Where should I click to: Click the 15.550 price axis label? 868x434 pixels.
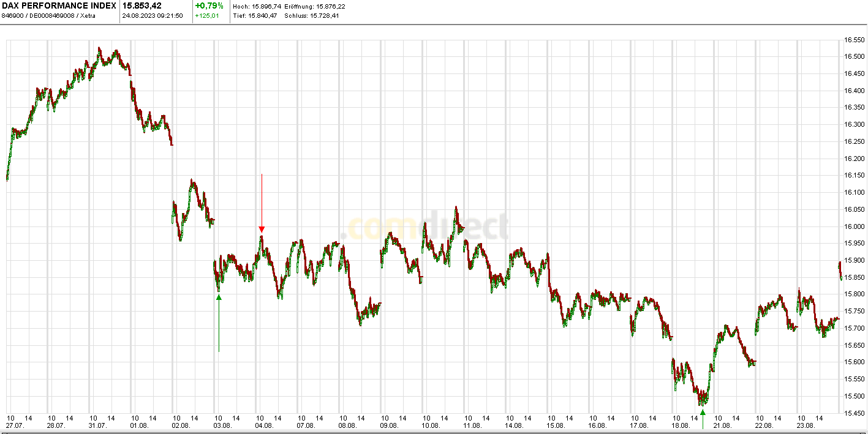point(854,379)
